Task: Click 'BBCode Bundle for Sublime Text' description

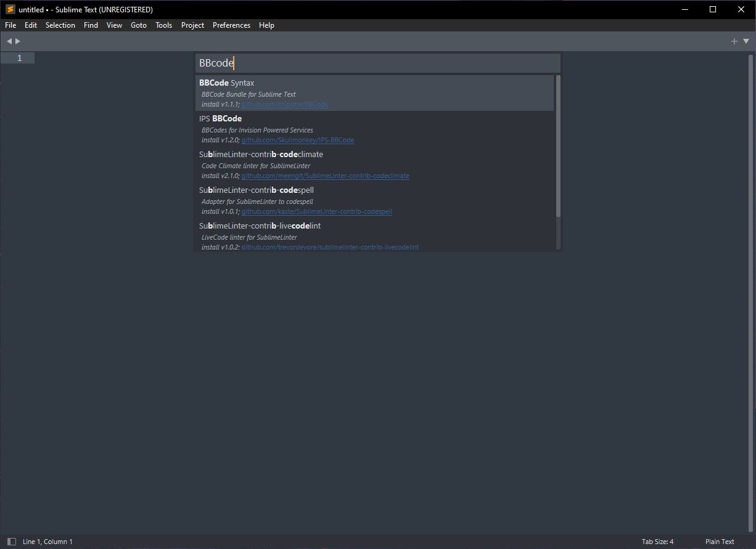Action: (x=249, y=94)
